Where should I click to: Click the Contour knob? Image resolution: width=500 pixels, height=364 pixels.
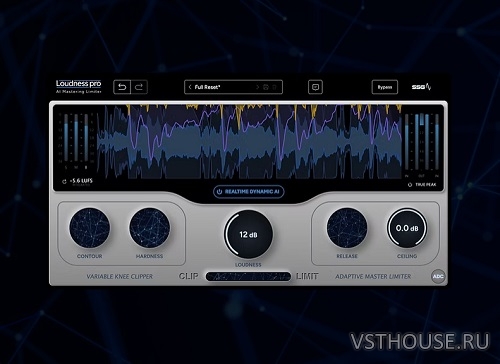pos(90,228)
